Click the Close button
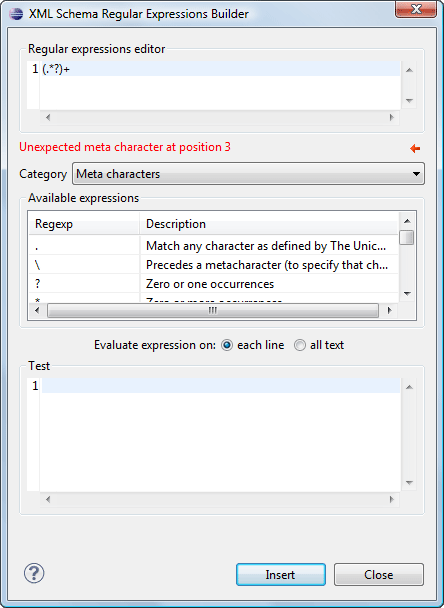 [x=379, y=574]
